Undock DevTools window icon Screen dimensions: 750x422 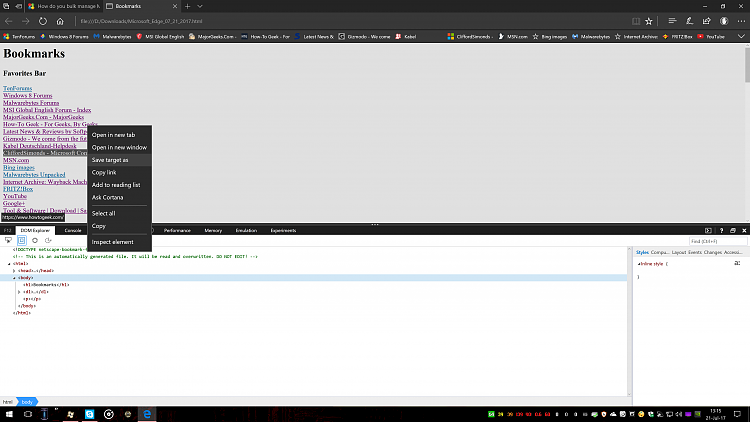(733, 231)
